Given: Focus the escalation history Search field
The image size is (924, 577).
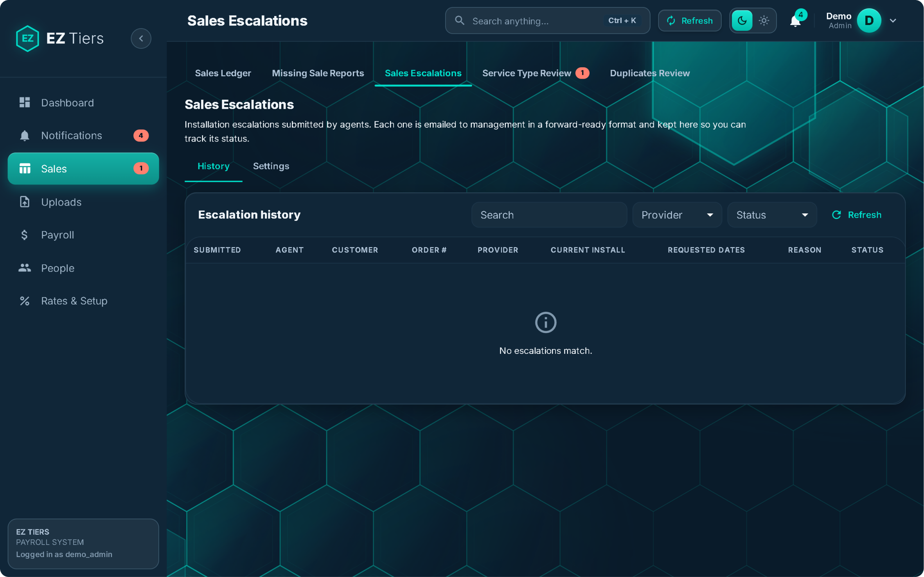Looking at the screenshot, I should pos(549,215).
